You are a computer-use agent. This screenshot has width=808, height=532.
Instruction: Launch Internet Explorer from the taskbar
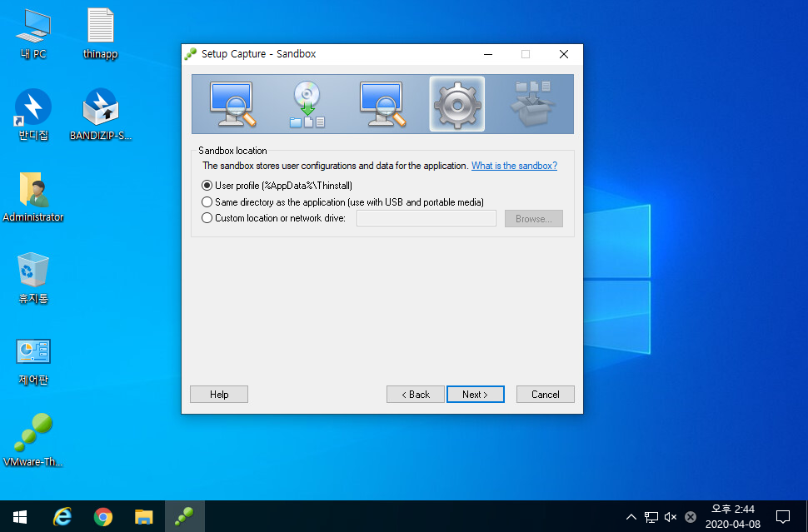click(62, 516)
